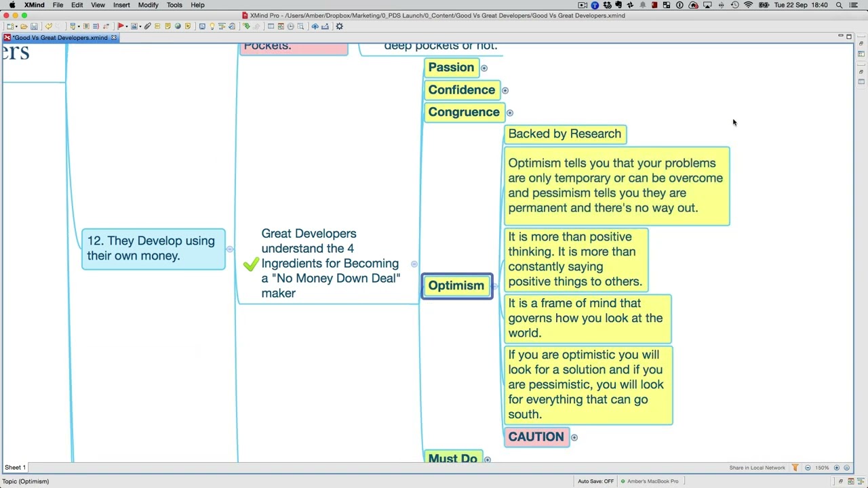Expand the Must Do topic
868x488 pixels.
click(x=487, y=460)
